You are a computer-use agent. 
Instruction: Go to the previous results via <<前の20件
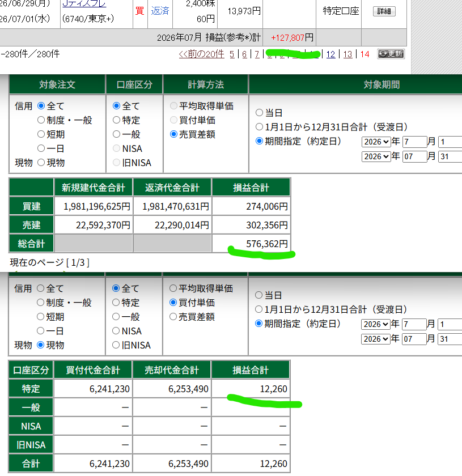click(x=202, y=54)
